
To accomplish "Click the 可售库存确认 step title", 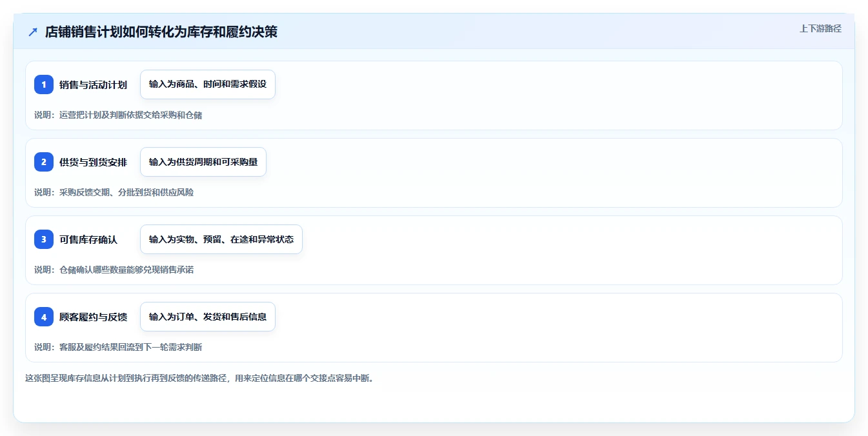I will tap(88, 239).
